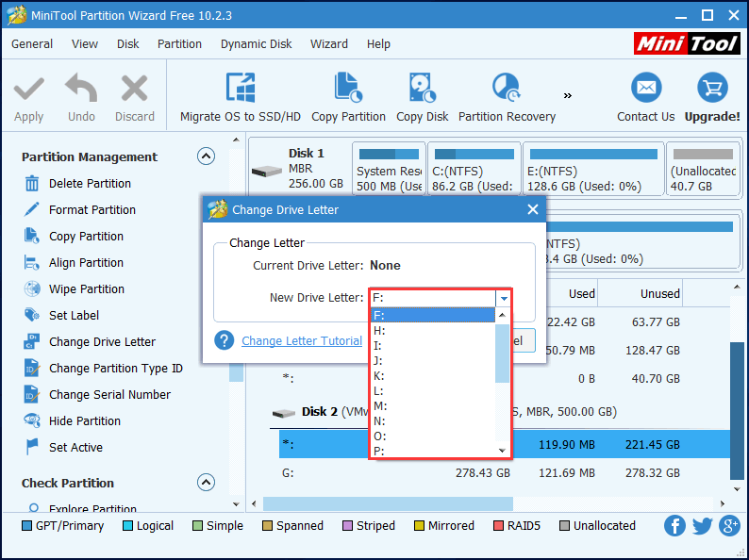Choose I: from drive letter list
The image size is (749, 560).
pos(433,346)
